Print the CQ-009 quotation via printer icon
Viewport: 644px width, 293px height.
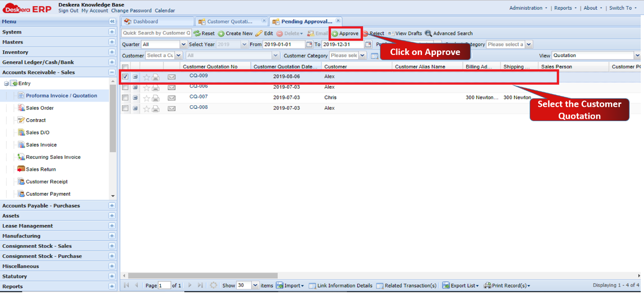click(x=156, y=77)
